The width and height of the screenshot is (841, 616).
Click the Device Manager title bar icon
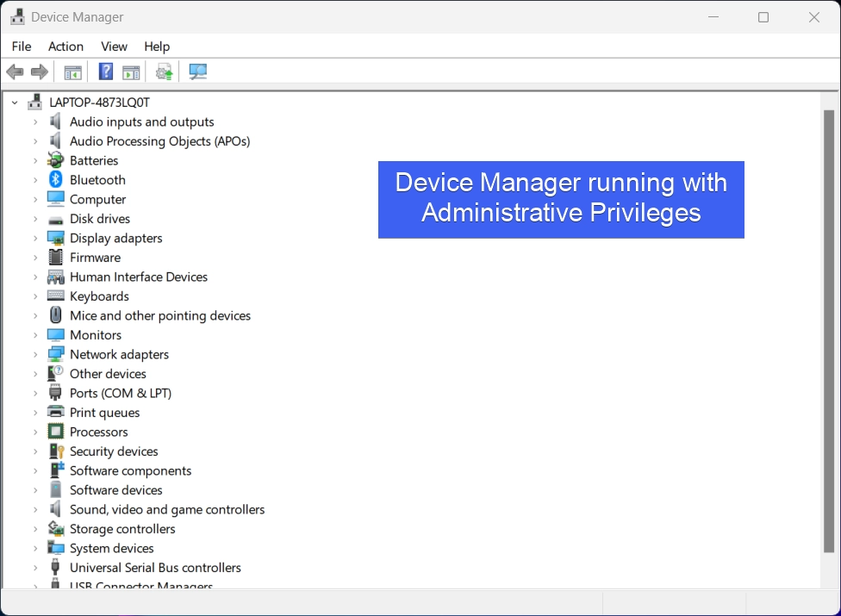[x=17, y=17]
